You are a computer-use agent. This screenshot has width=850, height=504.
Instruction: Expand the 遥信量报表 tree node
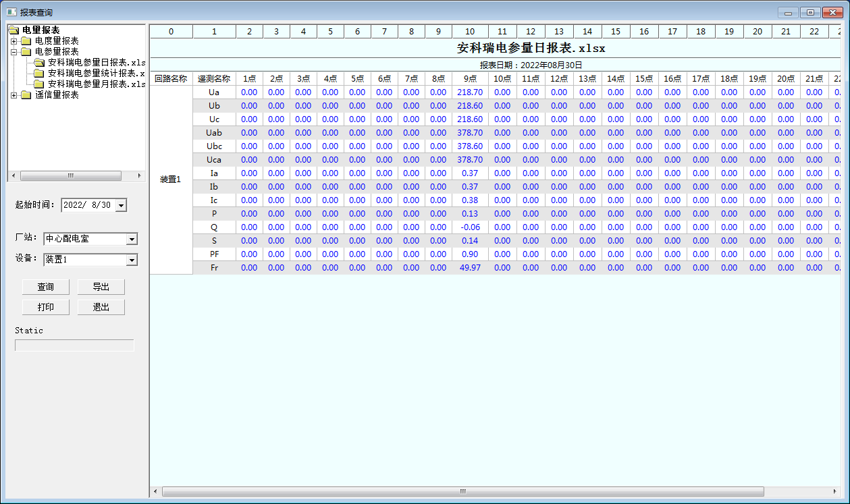[14, 95]
